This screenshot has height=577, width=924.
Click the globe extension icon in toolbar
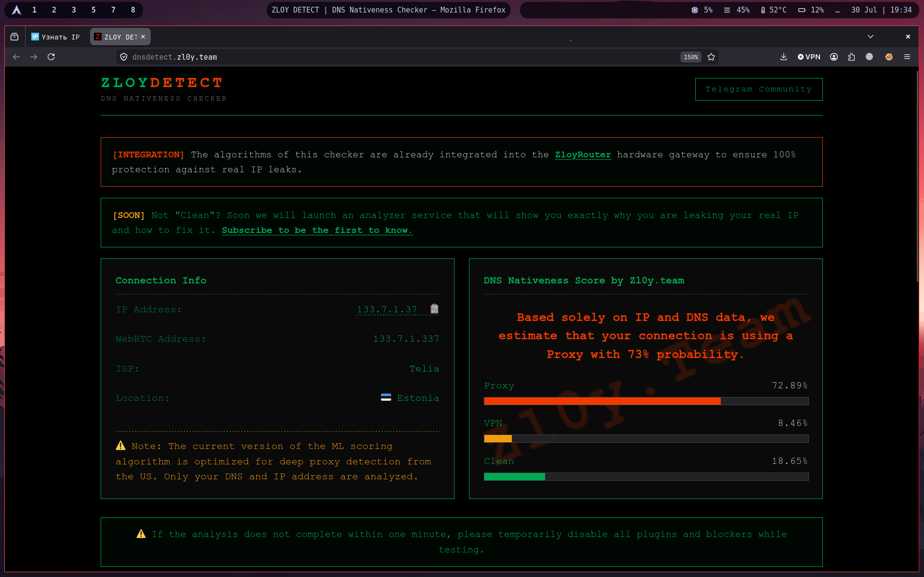click(869, 57)
